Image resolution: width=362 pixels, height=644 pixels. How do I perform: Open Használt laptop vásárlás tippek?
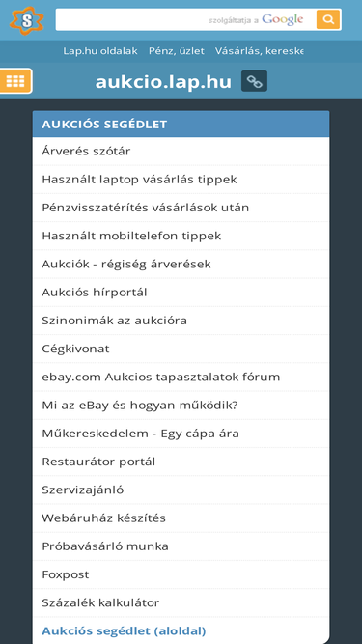[140, 180]
